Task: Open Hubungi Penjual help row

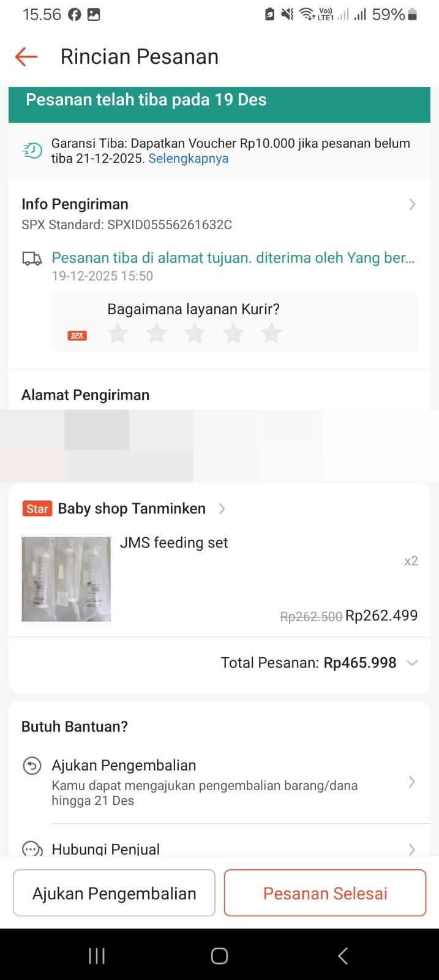Action: click(220, 849)
